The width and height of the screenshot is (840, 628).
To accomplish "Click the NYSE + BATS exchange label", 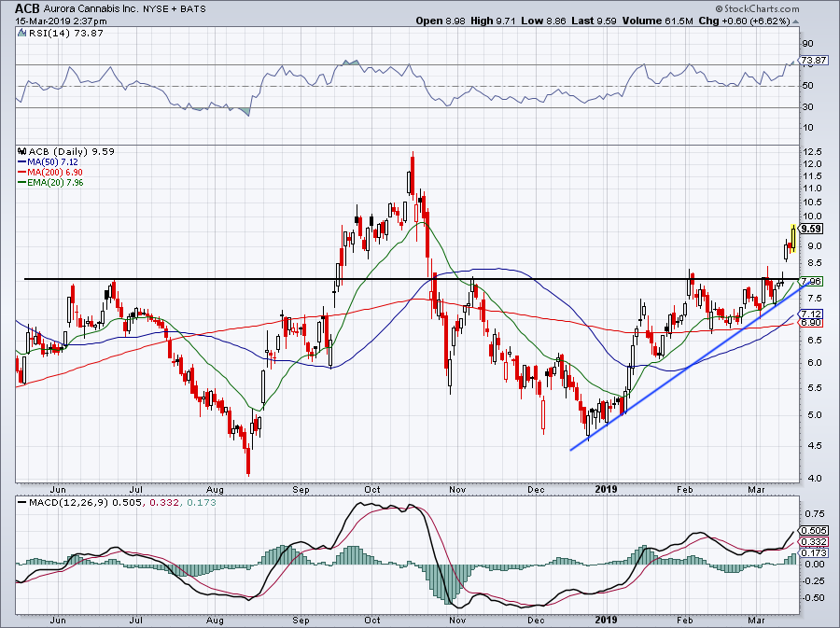I will (x=175, y=9).
